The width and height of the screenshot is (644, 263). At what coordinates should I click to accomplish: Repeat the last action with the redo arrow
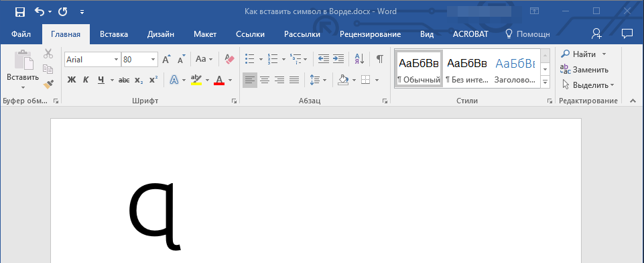coord(63,12)
